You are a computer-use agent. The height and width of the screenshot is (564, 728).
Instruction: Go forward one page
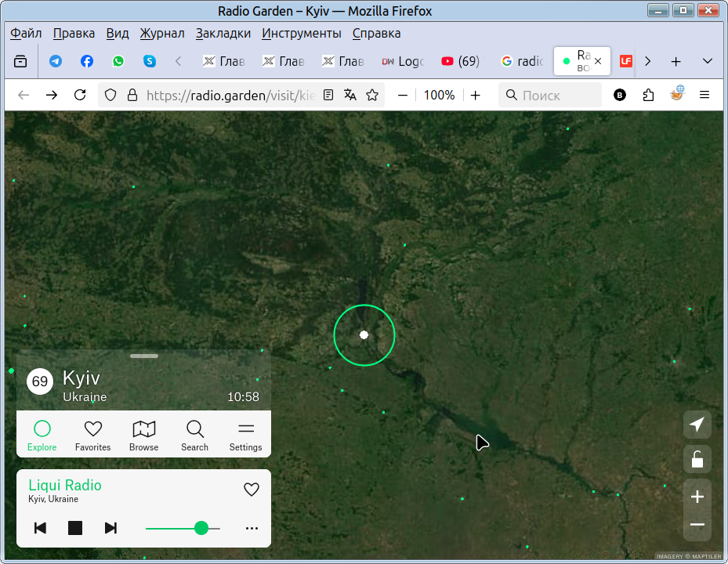(x=52, y=95)
